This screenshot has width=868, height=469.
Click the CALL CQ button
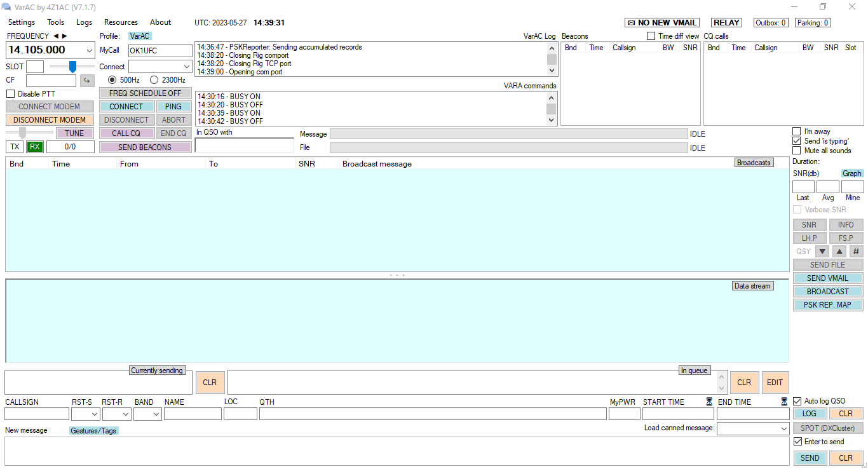click(x=126, y=133)
